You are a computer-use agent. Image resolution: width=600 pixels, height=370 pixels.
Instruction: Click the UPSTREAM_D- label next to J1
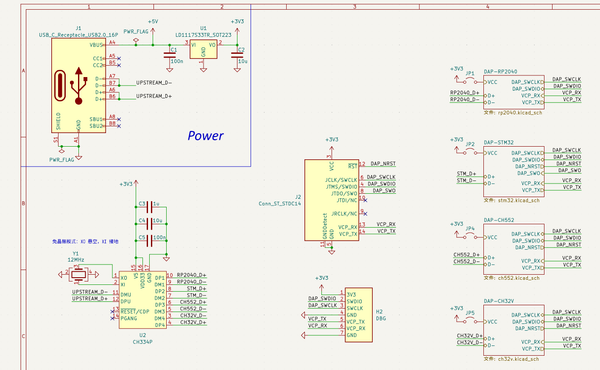154,83
